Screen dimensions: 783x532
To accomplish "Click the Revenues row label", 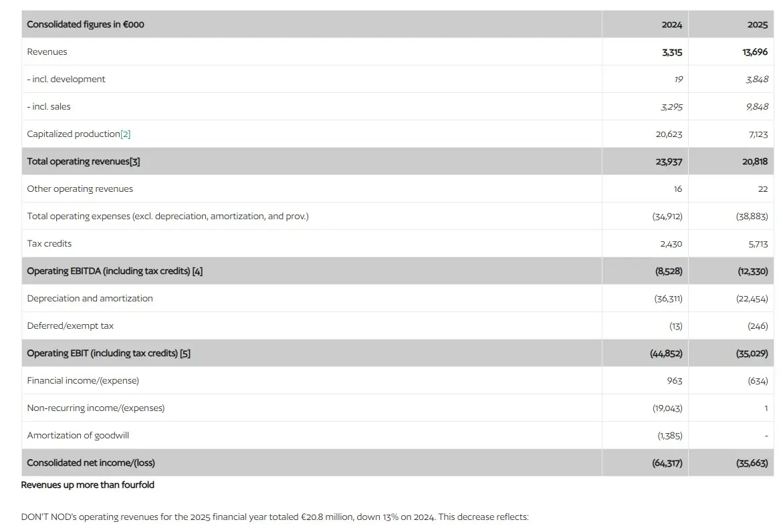I will point(47,52).
